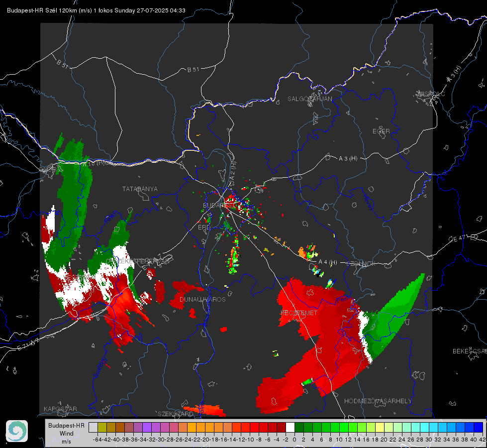Image resolution: width=487 pixels, height=448 pixels.
Task: Click the 'Pest' county label in blue
Action: pyautogui.click(x=342, y=299)
